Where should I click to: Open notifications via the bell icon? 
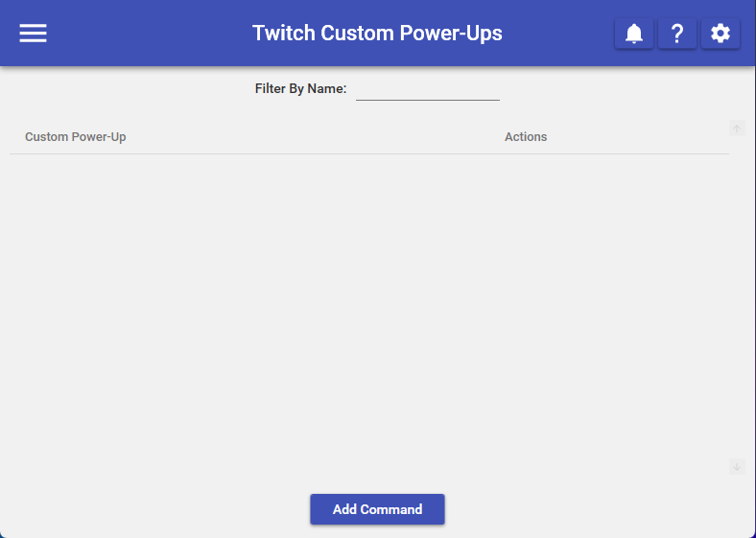[634, 34]
